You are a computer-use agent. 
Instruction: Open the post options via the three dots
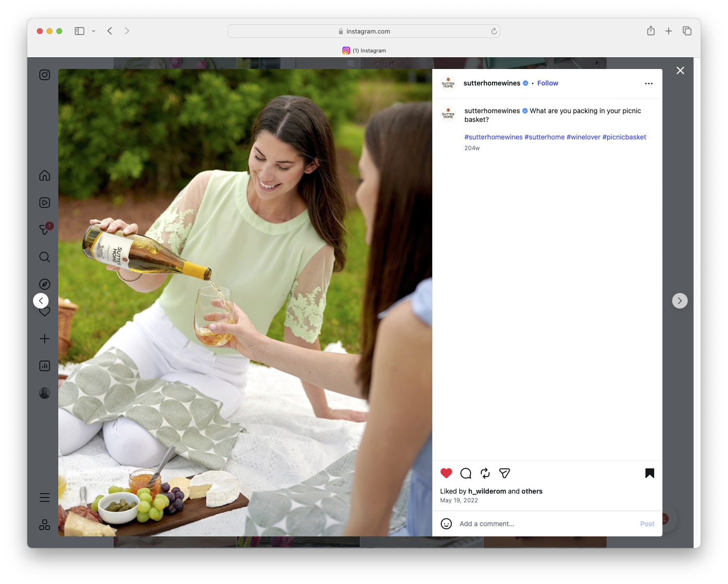tap(649, 83)
